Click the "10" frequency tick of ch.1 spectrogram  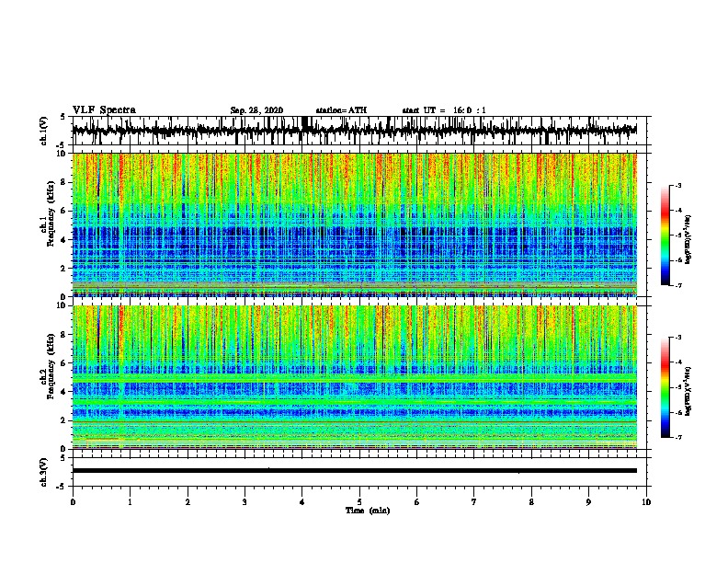[x=62, y=154]
